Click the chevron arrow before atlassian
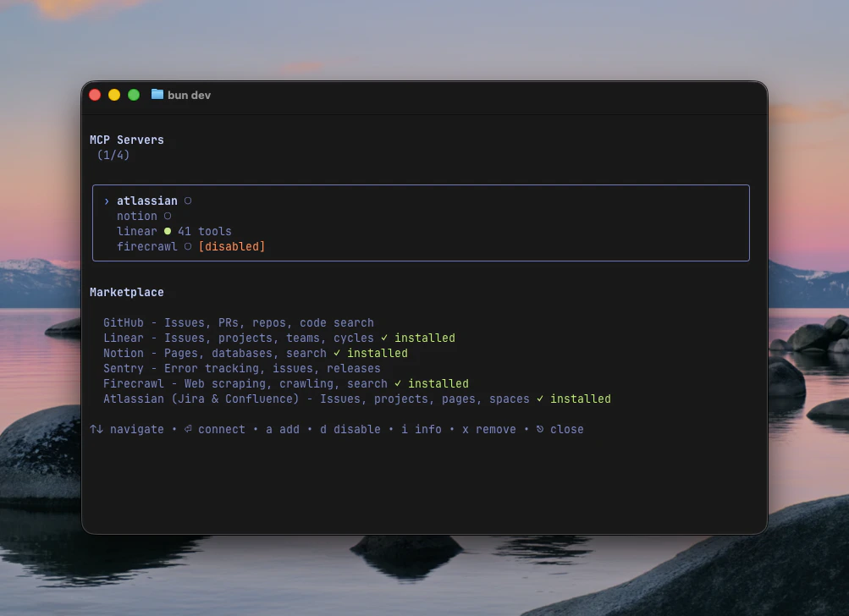849x616 pixels. point(107,201)
